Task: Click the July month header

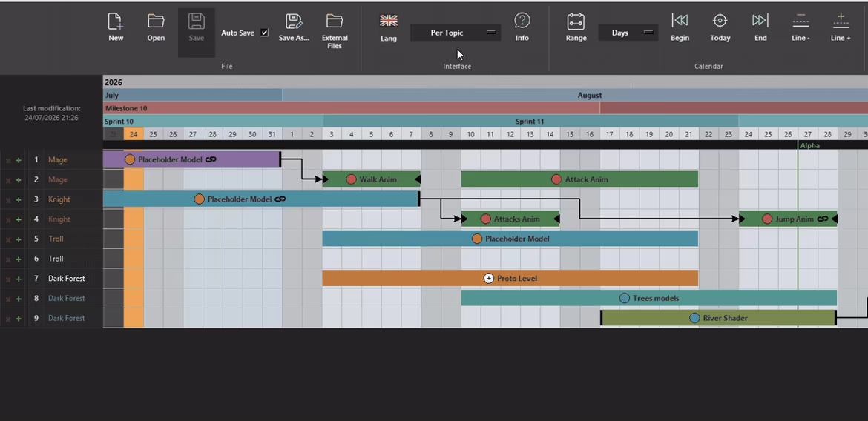Action: point(193,95)
